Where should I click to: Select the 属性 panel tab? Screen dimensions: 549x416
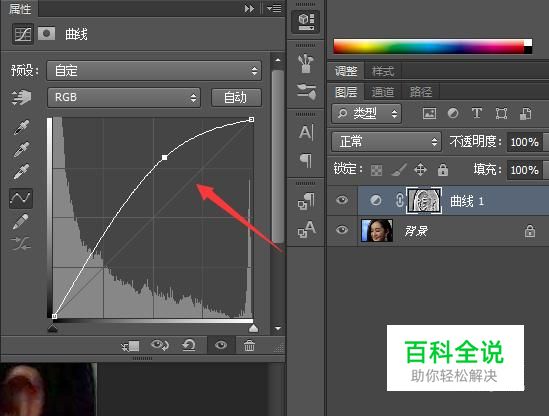[20, 8]
